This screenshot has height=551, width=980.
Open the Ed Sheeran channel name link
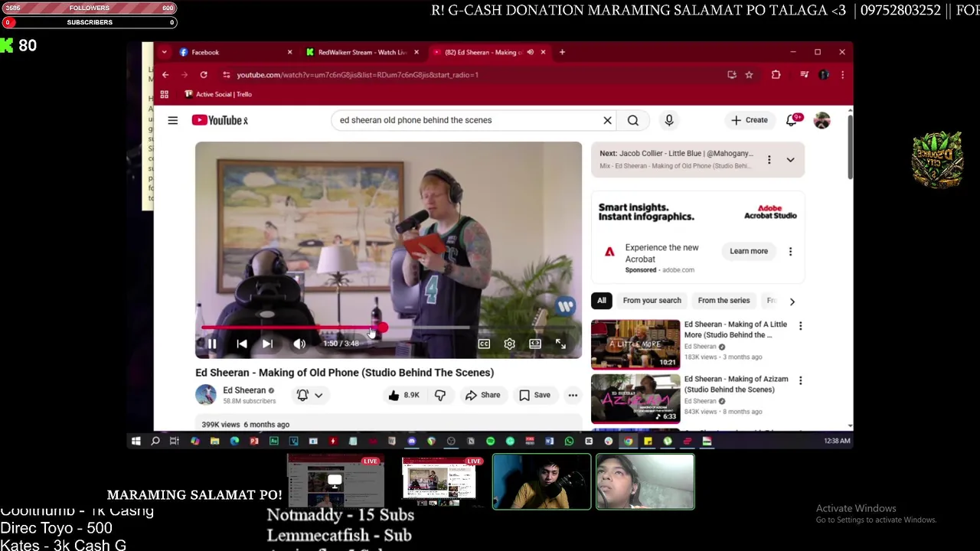click(x=244, y=390)
